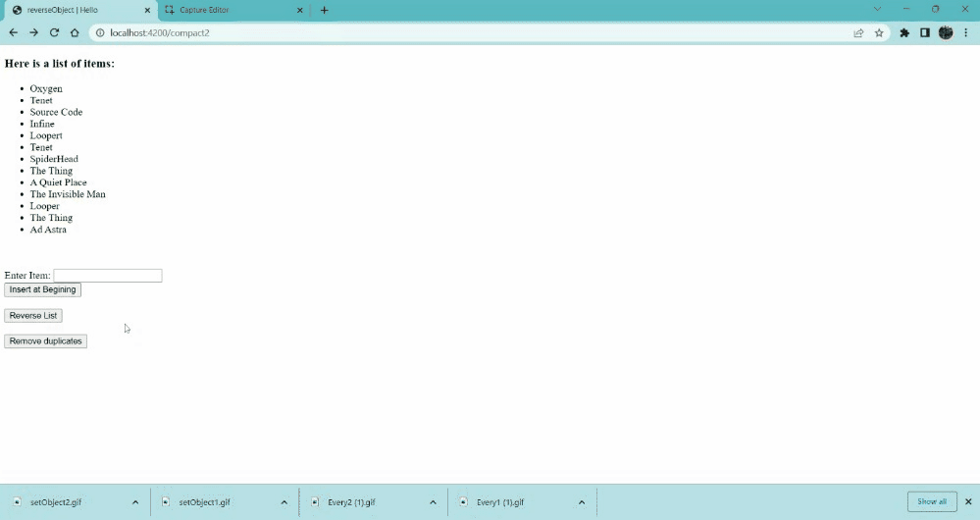This screenshot has width=980, height=520.
Task: Expand options for setObject2.gif download
Action: pyautogui.click(x=135, y=502)
